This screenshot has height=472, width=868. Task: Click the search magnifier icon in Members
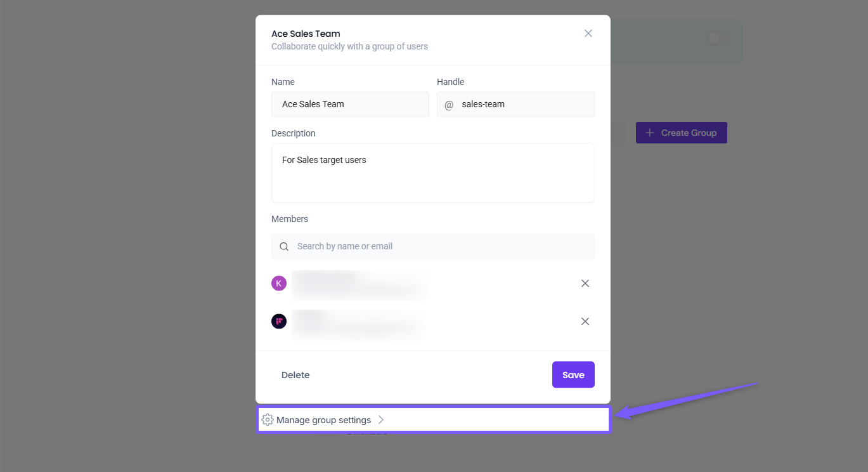284,246
